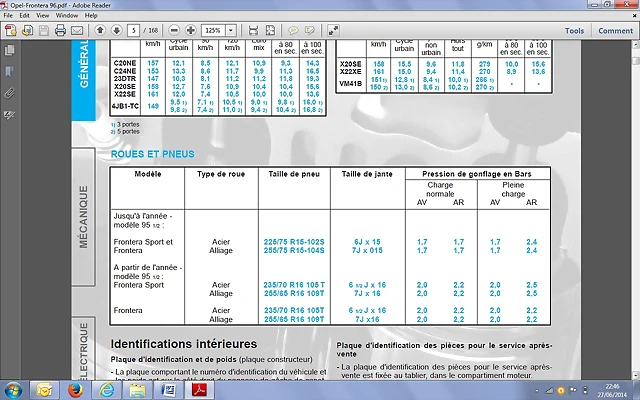The image size is (640, 400).
Task: Click the Modèle column header
Action: pos(148,174)
